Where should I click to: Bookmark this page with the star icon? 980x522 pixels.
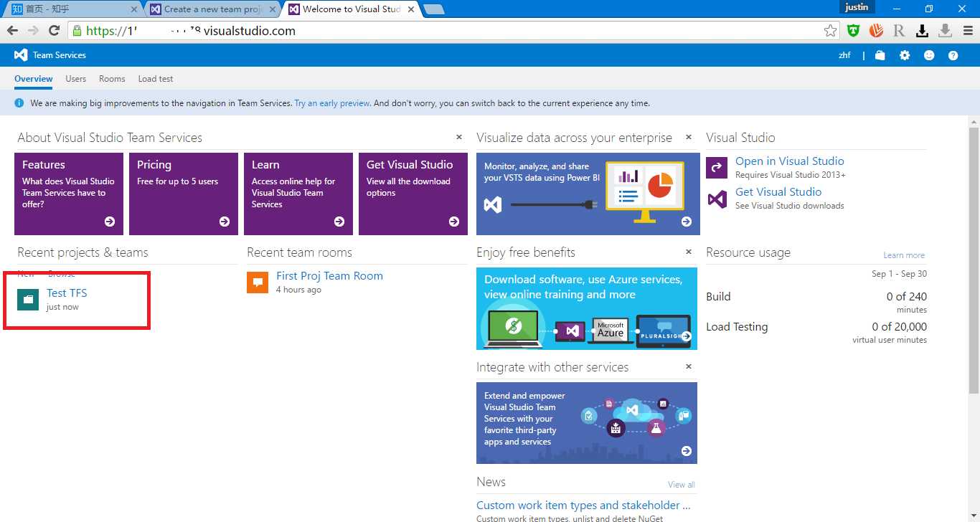pos(830,31)
